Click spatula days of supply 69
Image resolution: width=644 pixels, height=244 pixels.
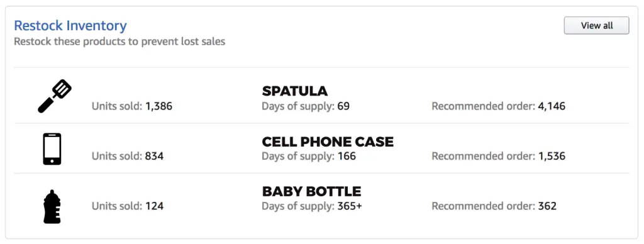pyautogui.click(x=343, y=106)
